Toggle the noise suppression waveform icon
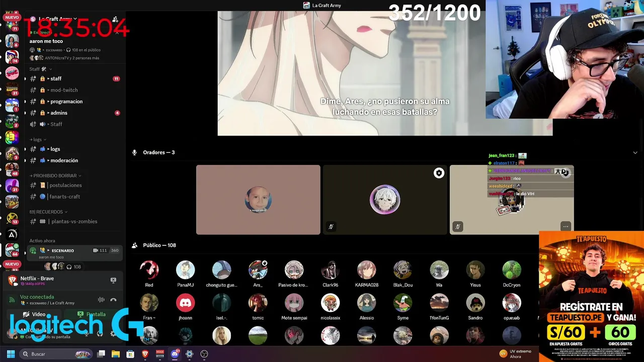This screenshot has height=362, width=644. point(101,300)
